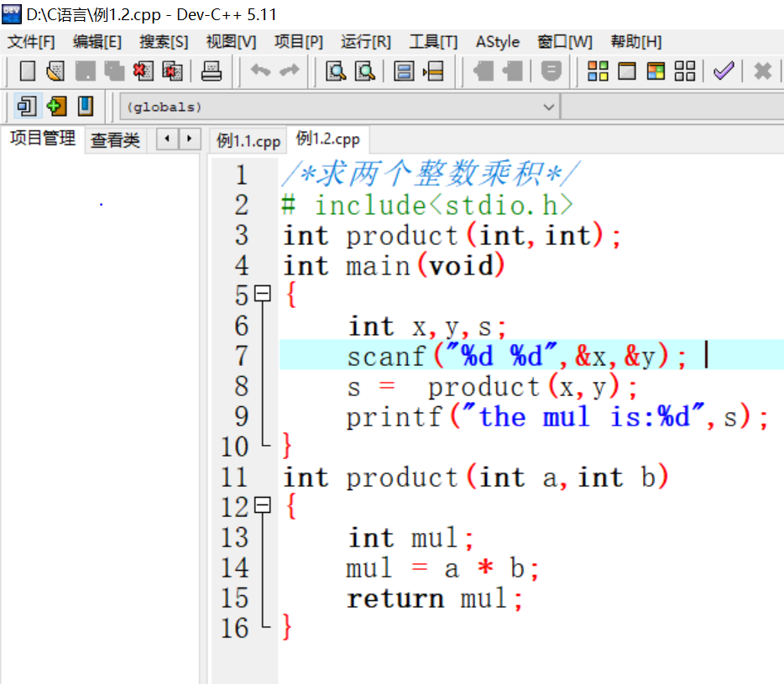Click the Redo arrow icon
The width and height of the screenshot is (784, 684).
289,70
